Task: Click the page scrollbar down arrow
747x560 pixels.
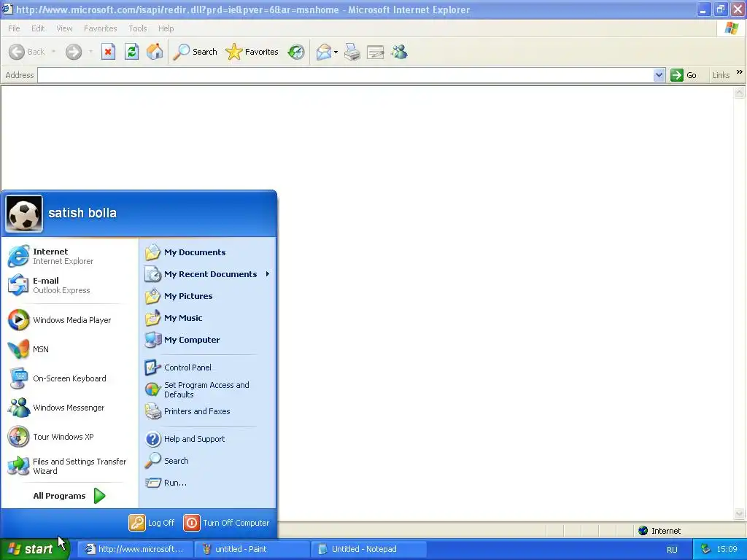Action: (740, 514)
